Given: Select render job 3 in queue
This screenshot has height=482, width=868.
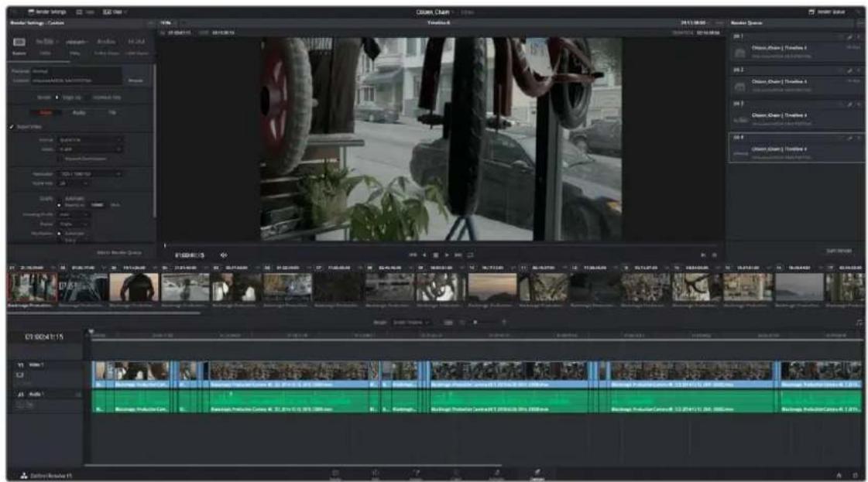Looking at the screenshot, I should (796, 115).
